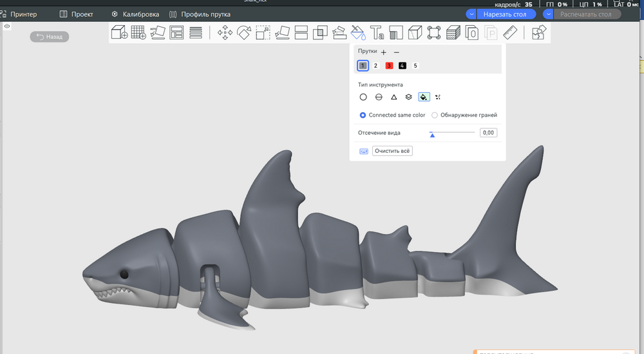Choose the Triangle brush tool type
The image size is (644, 354).
click(x=393, y=97)
